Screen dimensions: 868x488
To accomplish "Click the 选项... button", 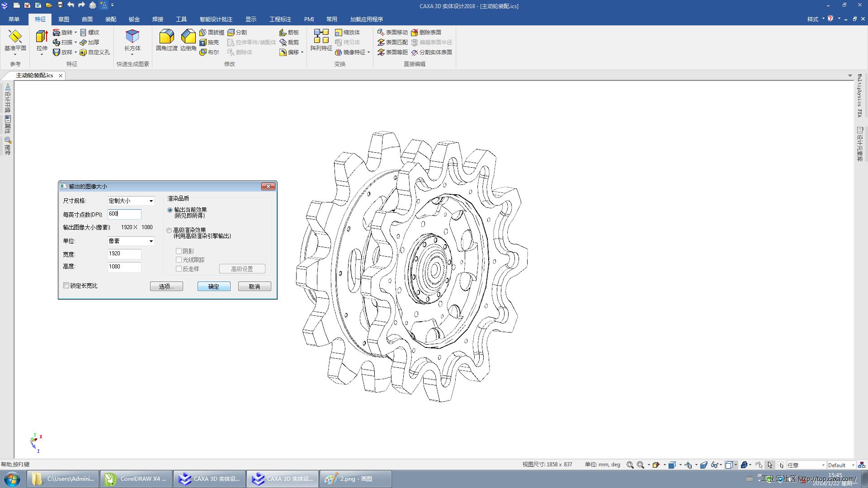I will coord(166,286).
